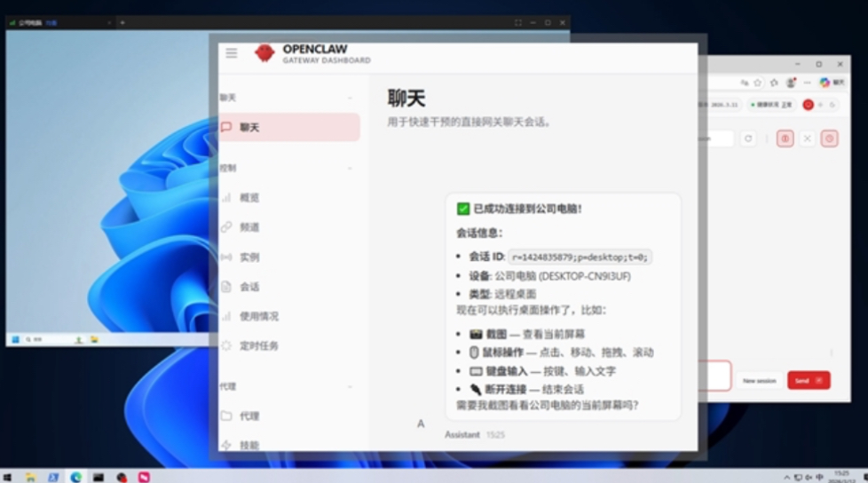Click the 使用情况 bar chart icon
Viewport: 868px width, 483px height.
pyautogui.click(x=226, y=316)
